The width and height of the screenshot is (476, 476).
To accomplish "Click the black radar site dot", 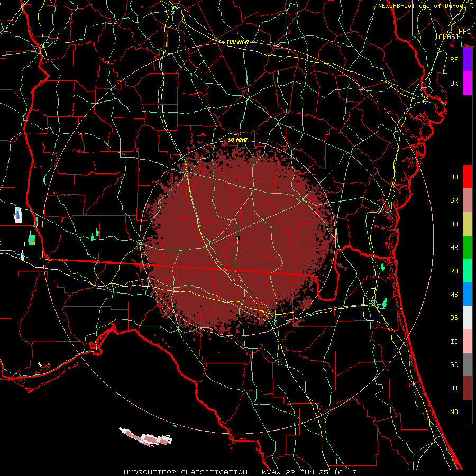I will (238, 239).
